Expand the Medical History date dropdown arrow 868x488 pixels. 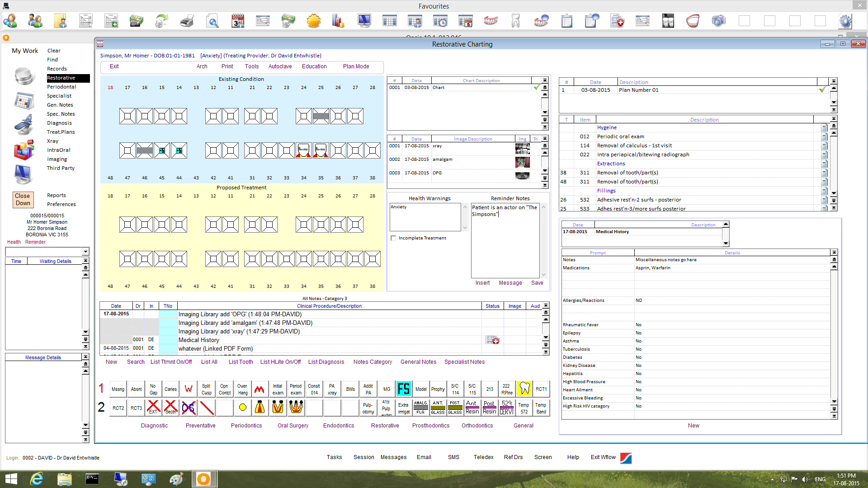point(726,244)
